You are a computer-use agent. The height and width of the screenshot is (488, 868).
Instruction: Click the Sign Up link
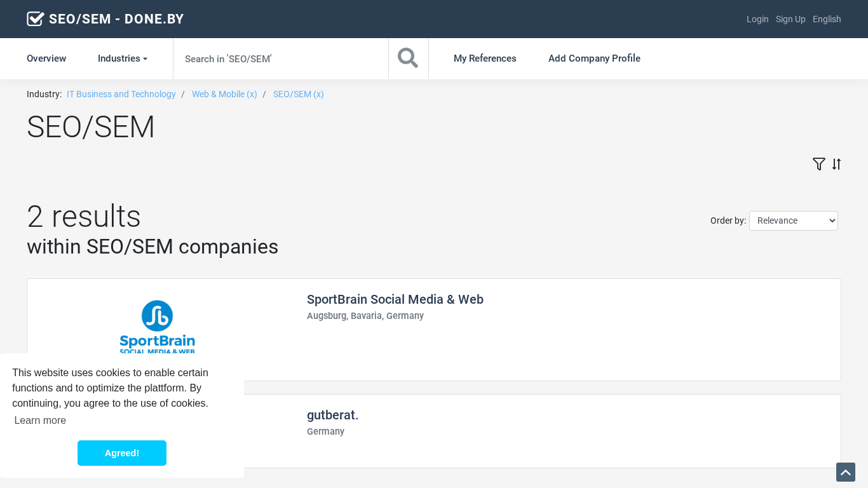[x=790, y=19]
